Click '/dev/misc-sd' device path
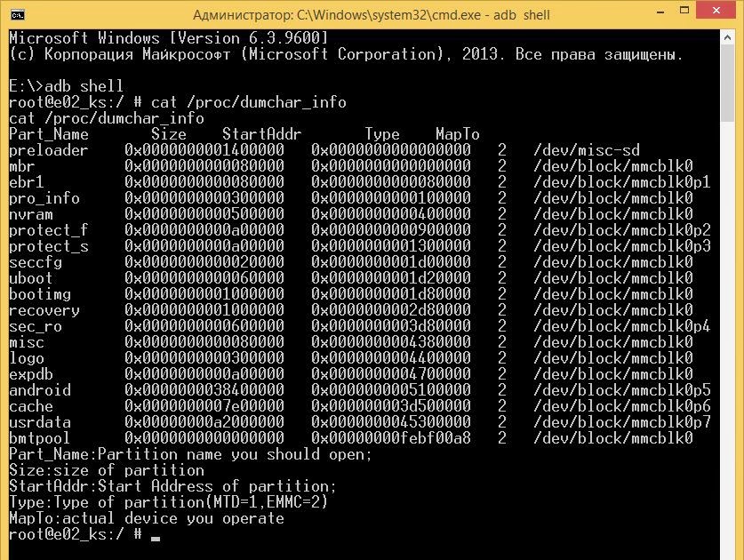Viewport: 744px width, 560px height. 587,150
